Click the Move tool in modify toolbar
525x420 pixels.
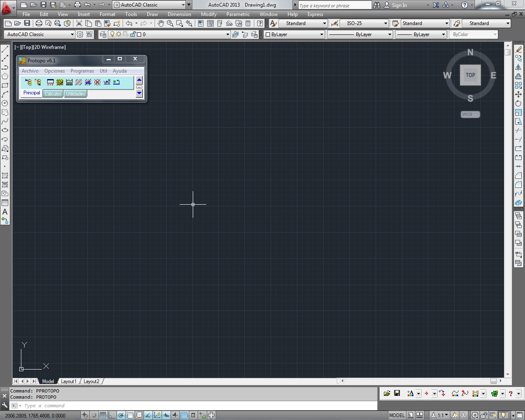518,94
